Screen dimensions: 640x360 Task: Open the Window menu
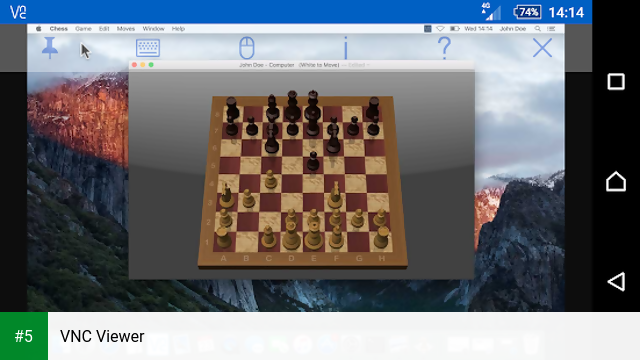(153, 29)
